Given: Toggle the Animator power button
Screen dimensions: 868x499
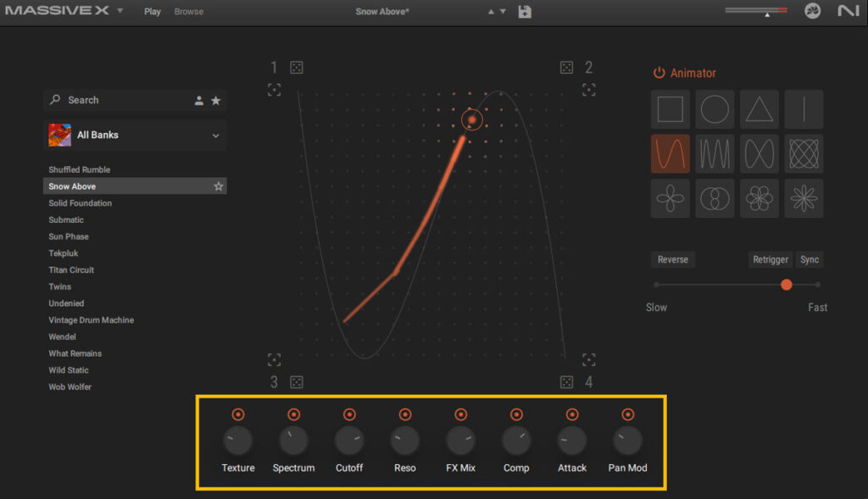Looking at the screenshot, I should pos(659,73).
